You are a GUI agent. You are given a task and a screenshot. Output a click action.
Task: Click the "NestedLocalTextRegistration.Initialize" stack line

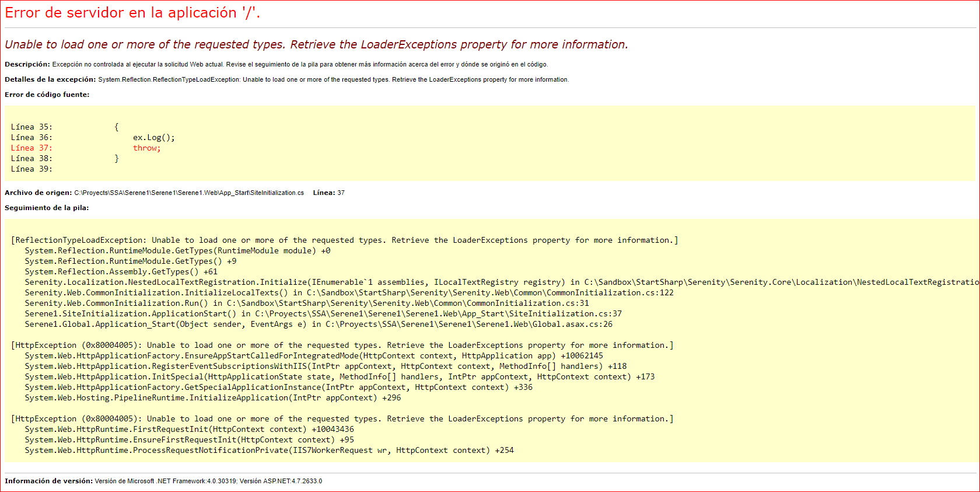click(x=502, y=282)
